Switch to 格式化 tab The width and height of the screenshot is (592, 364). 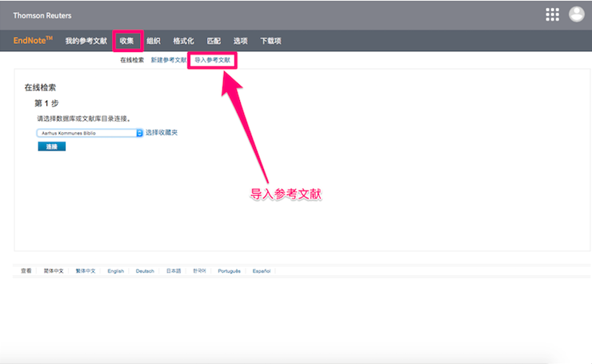click(x=183, y=41)
